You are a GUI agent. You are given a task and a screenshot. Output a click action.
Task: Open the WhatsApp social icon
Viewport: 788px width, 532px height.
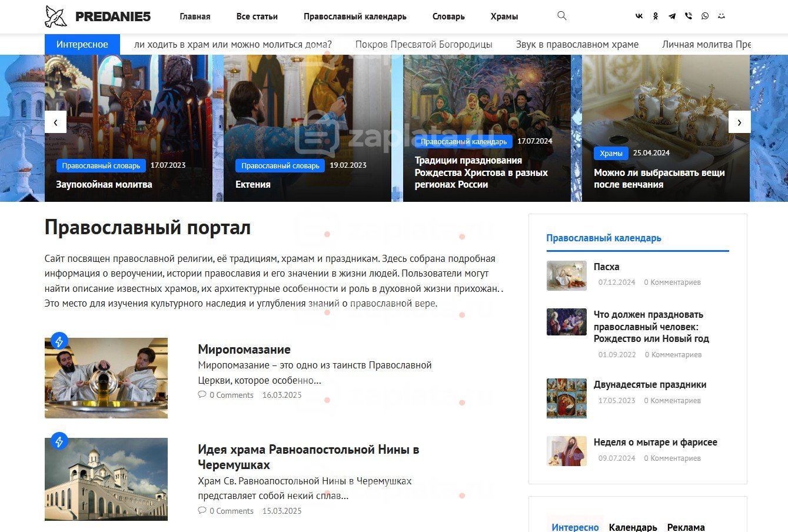pos(705,16)
